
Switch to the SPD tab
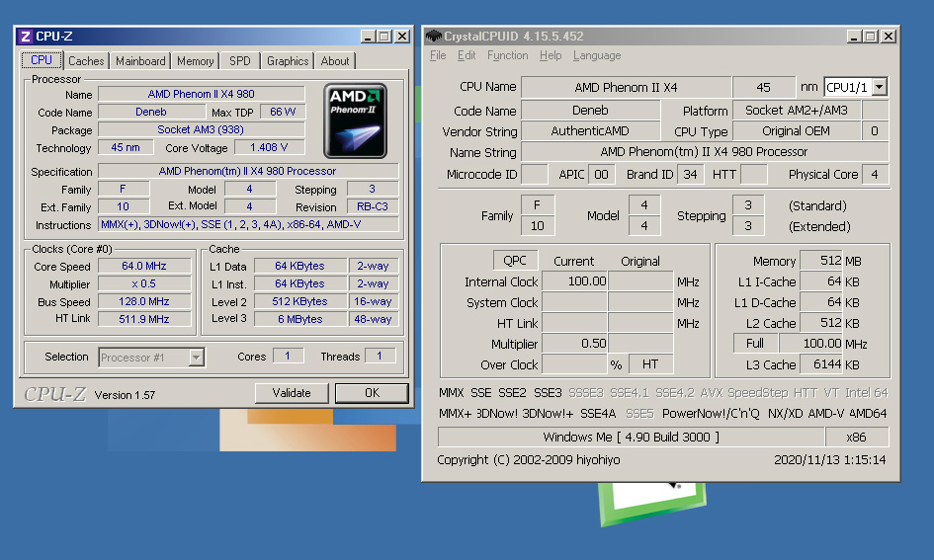[x=240, y=61]
